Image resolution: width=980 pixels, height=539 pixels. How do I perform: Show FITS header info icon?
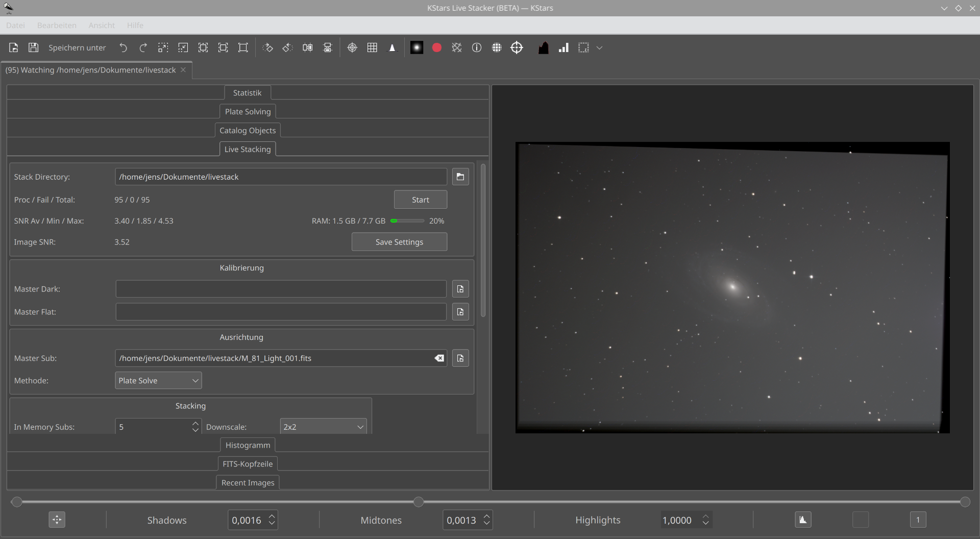tap(477, 47)
